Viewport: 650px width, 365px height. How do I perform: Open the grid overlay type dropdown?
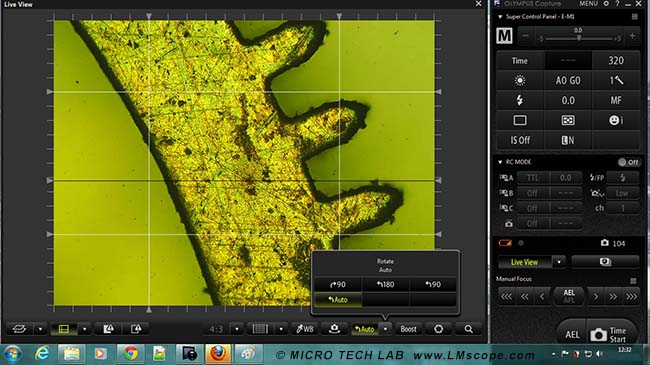(x=85, y=329)
